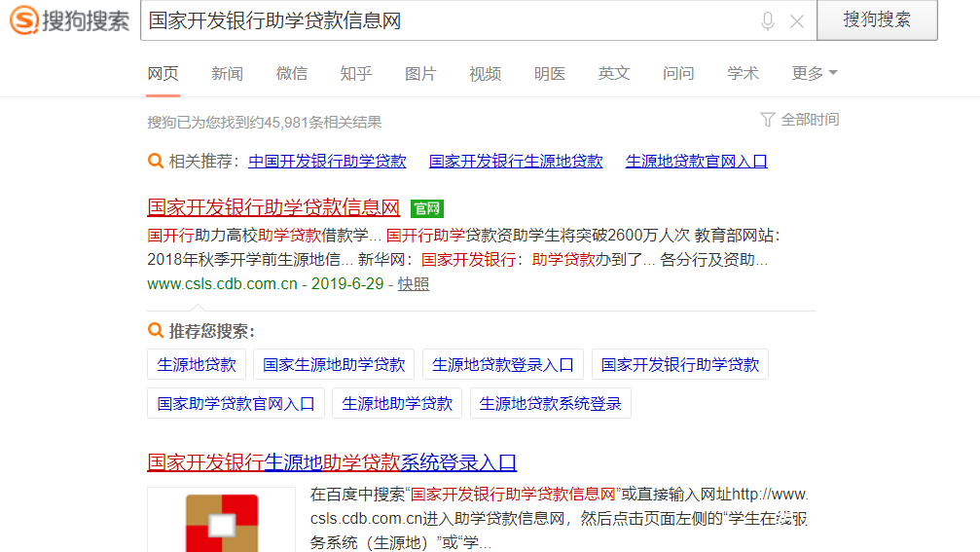Open related link 中国开发银行助学贷款
This screenshot has height=552, width=980.
[x=327, y=162]
